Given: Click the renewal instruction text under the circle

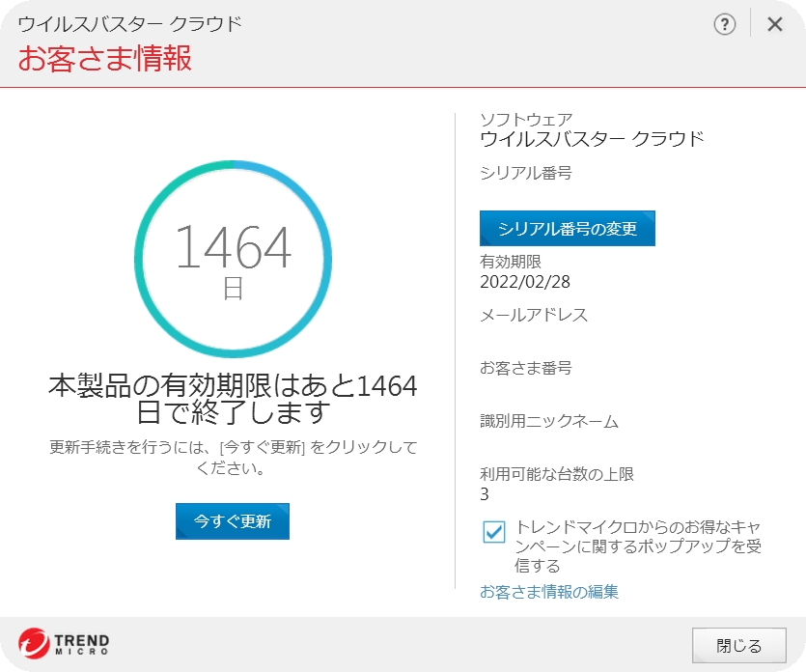Looking at the screenshot, I should click(232, 456).
